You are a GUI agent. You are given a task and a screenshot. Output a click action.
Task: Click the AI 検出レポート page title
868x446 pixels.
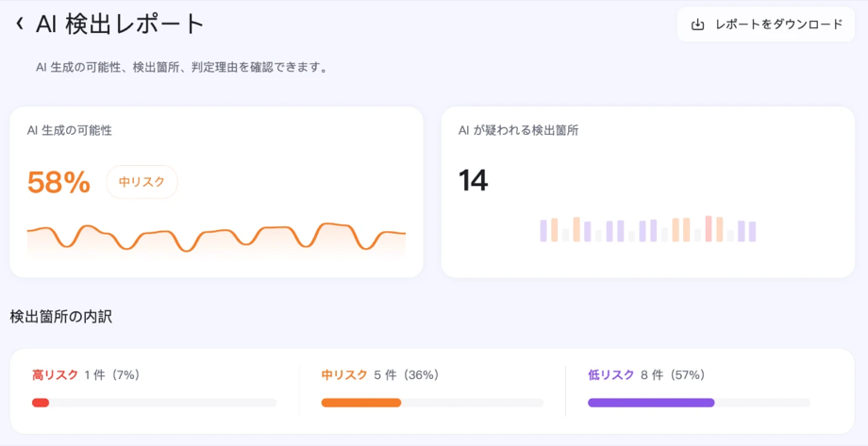[x=120, y=25]
